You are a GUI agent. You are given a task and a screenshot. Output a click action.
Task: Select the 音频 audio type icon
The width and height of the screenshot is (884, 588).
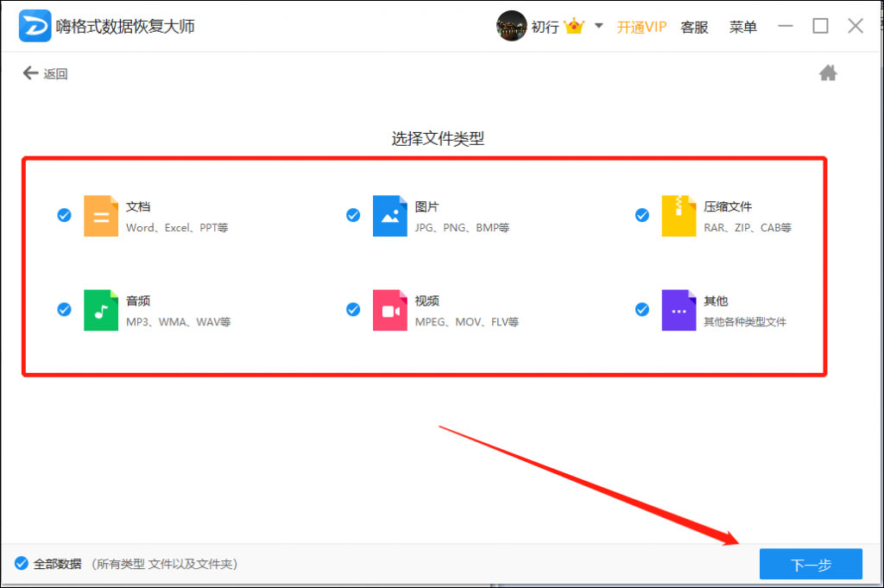point(101,312)
